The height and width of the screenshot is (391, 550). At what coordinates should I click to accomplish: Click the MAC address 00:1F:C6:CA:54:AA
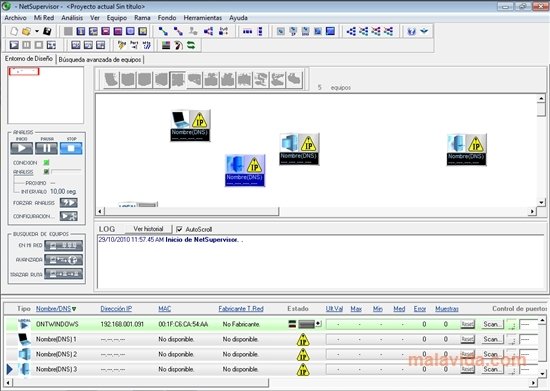183,324
